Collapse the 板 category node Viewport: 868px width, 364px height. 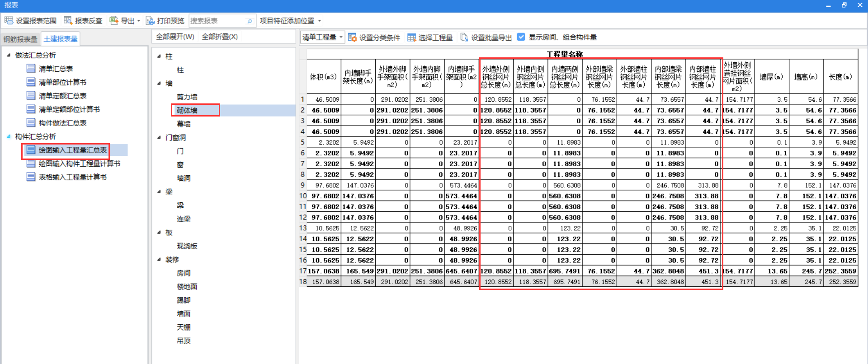[159, 233]
